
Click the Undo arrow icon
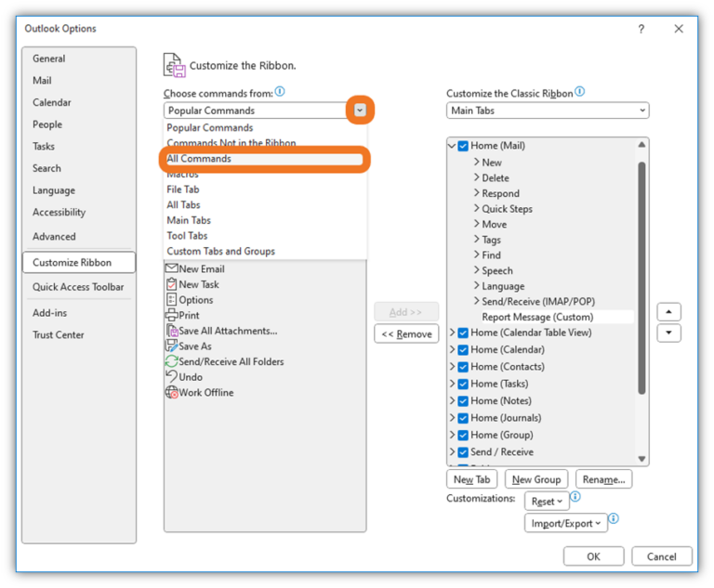point(171,376)
